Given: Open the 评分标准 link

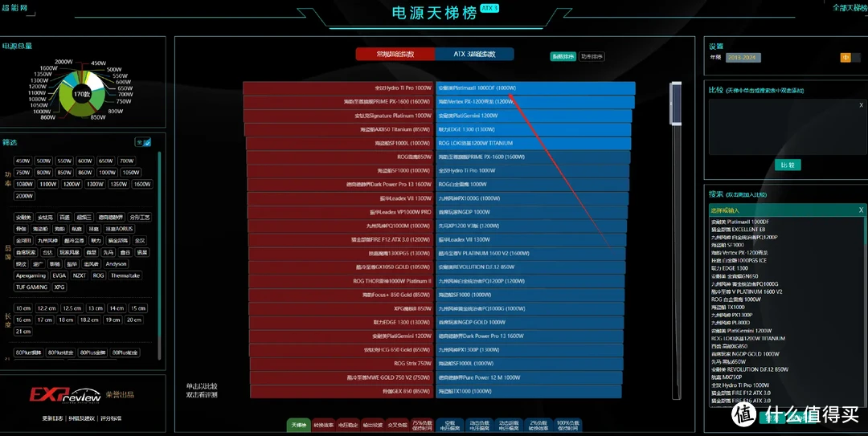Looking at the screenshot, I should [111, 418].
